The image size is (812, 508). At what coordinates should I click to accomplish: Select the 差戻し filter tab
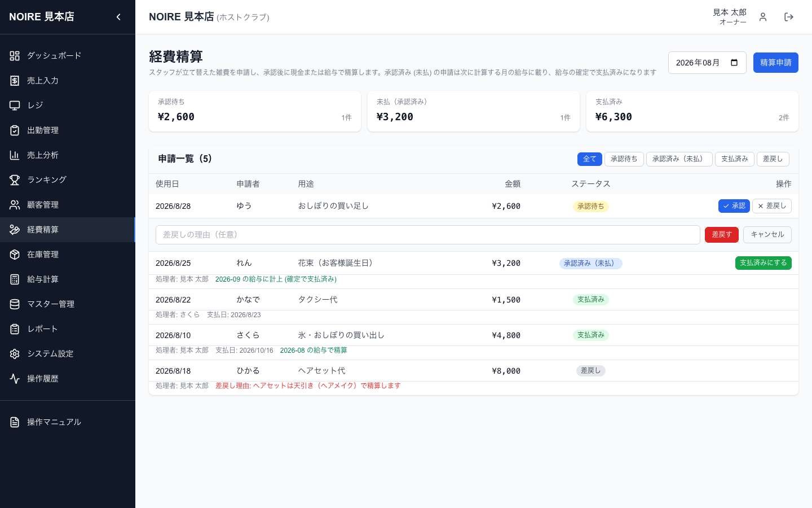tap(773, 159)
